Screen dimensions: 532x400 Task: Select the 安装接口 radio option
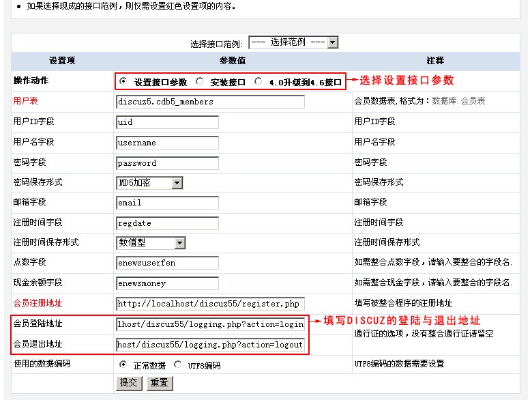pos(200,81)
